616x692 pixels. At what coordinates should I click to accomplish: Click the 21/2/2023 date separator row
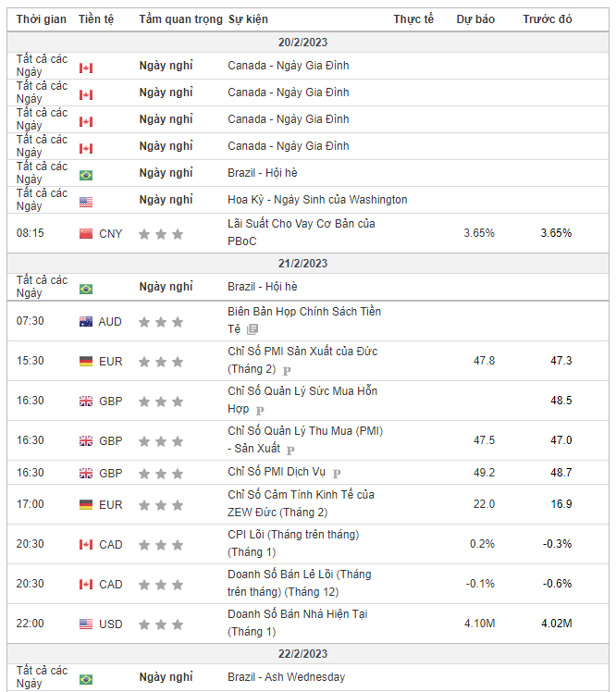tap(308, 264)
